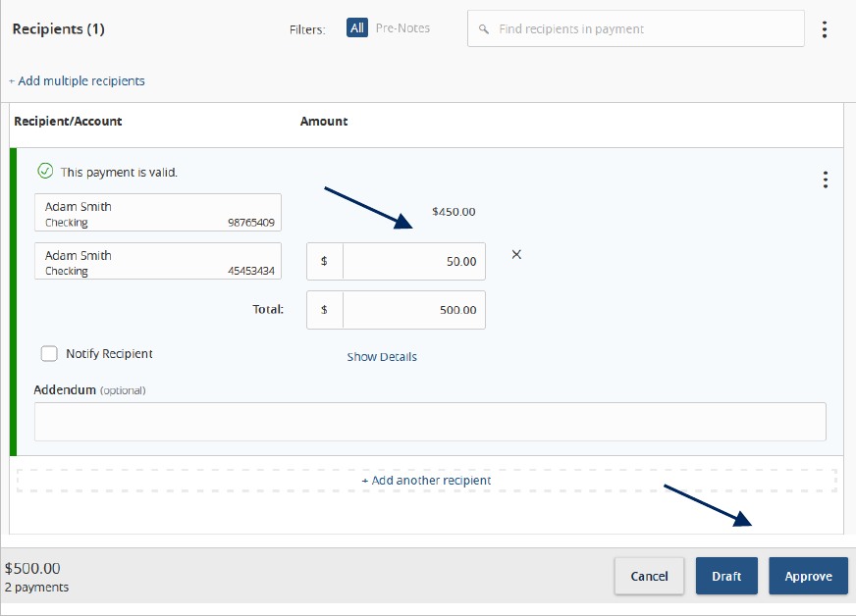Click the Filters: label
856x616 pixels.
[307, 29]
